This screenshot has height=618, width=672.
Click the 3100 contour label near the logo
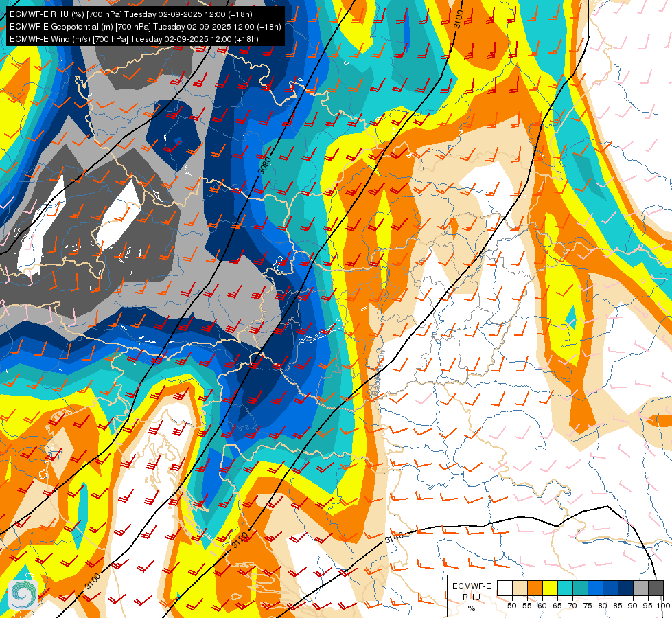[x=93, y=581]
